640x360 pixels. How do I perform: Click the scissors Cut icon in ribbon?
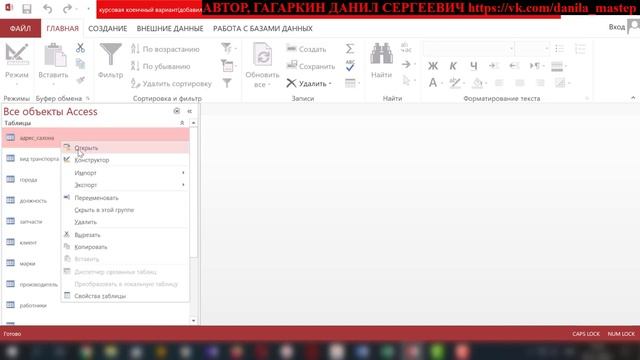(80, 48)
